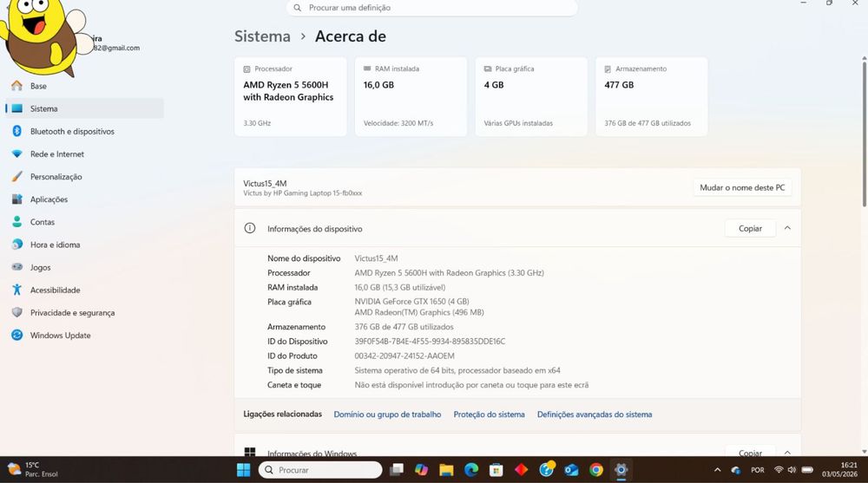
Task: Open the Placa gráfica card
Action: (x=531, y=97)
